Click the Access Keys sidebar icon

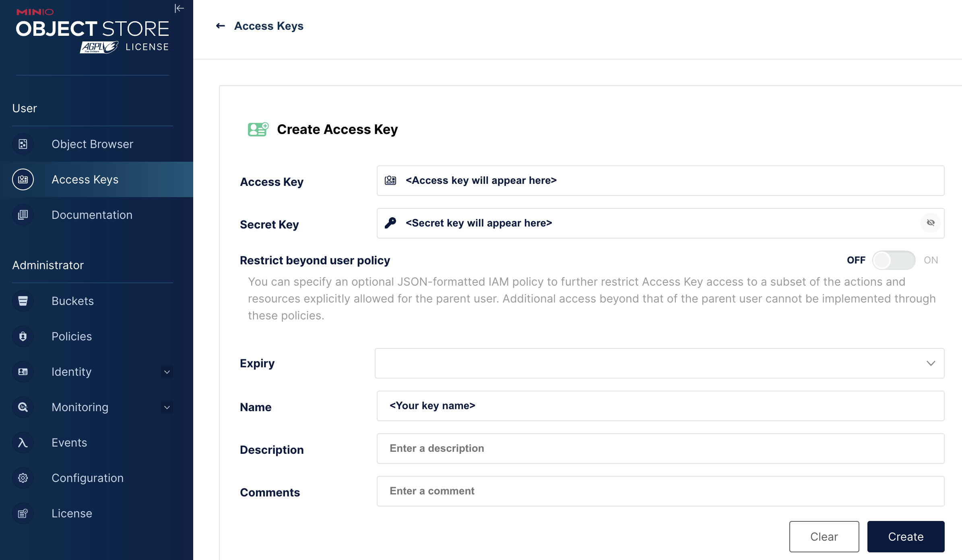pos(23,179)
